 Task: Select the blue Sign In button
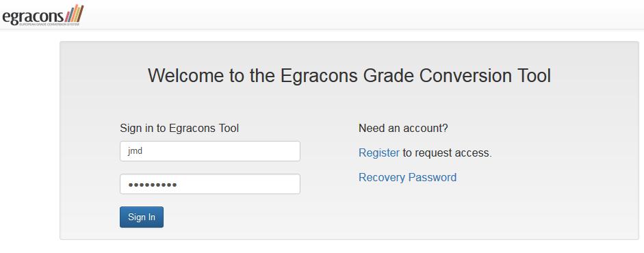142,217
